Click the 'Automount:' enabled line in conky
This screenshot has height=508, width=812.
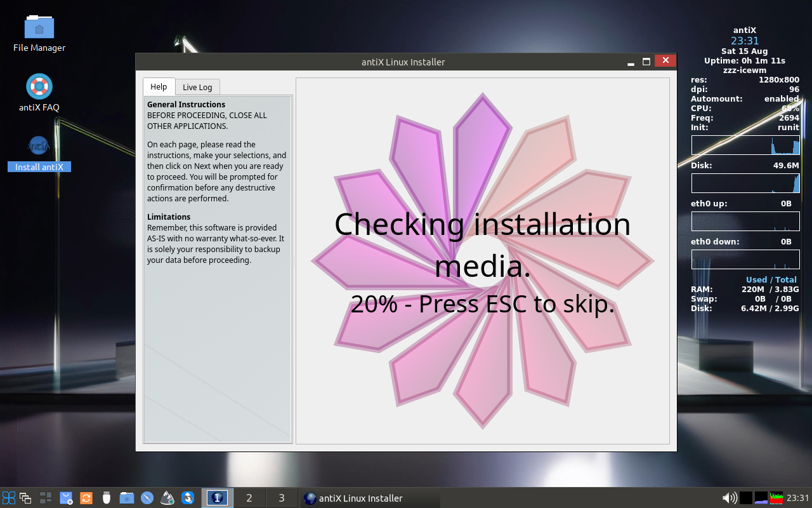coord(745,99)
